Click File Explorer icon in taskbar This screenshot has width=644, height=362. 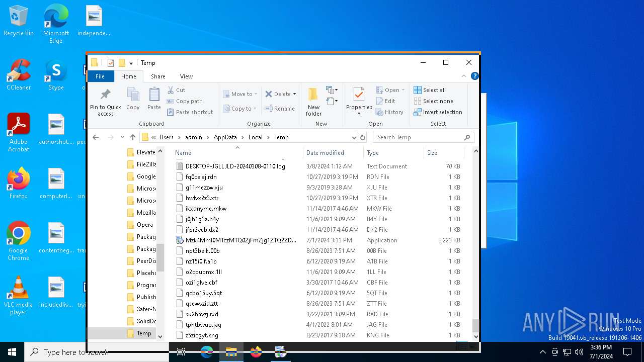(x=231, y=352)
